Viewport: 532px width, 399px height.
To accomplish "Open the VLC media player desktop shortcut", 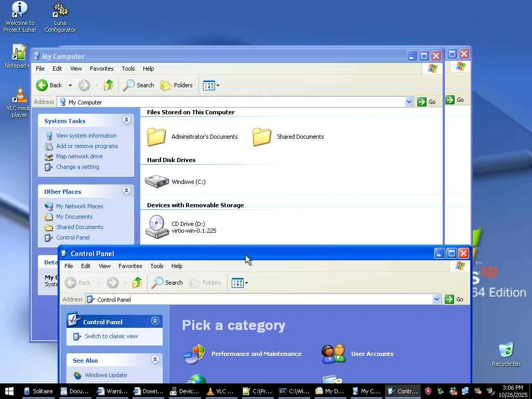I will [x=19, y=102].
